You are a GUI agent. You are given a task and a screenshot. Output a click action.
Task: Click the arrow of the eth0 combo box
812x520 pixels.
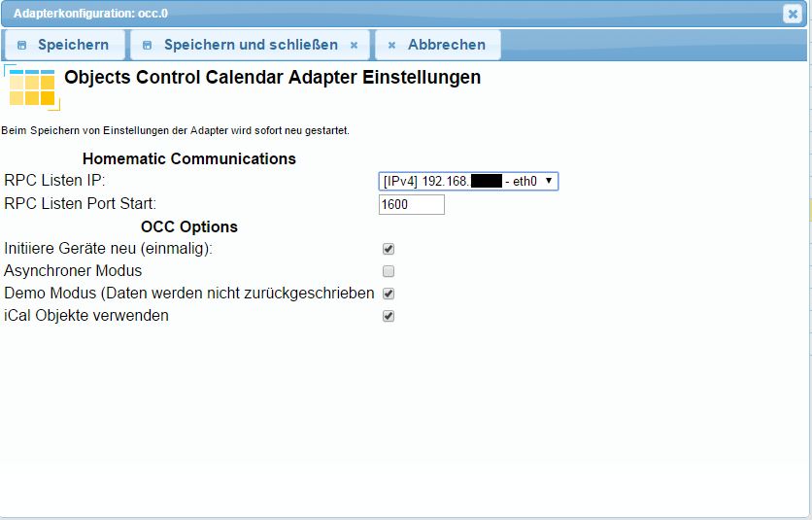549,181
